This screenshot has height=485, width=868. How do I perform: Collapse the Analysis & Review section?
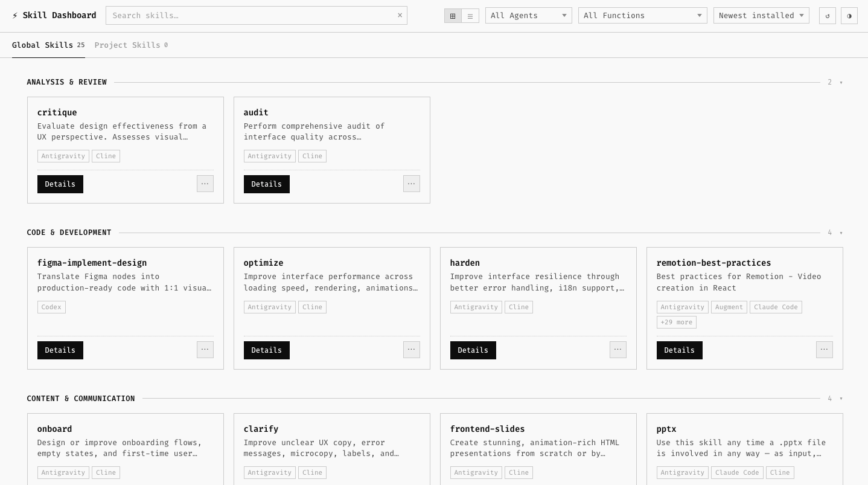tap(841, 83)
